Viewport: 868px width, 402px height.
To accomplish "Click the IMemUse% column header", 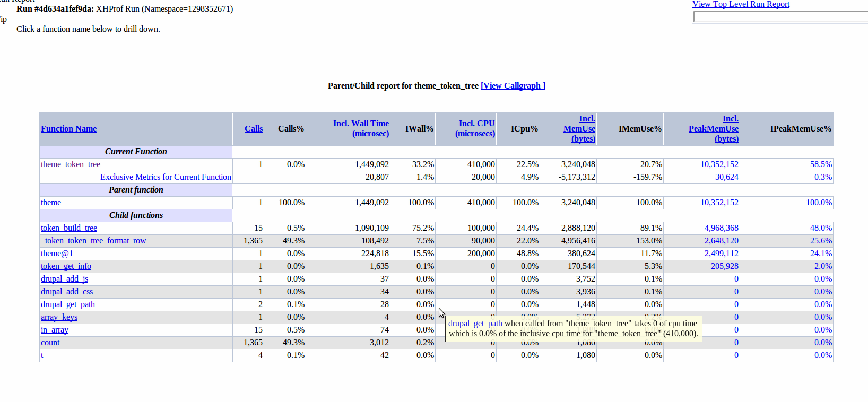I will (x=640, y=129).
